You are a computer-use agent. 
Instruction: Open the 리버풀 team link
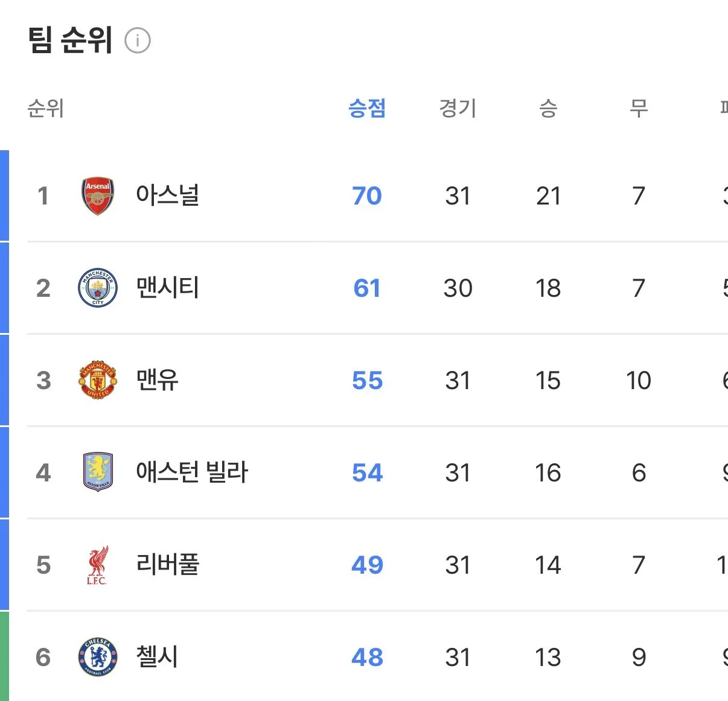click(x=168, y=565)
